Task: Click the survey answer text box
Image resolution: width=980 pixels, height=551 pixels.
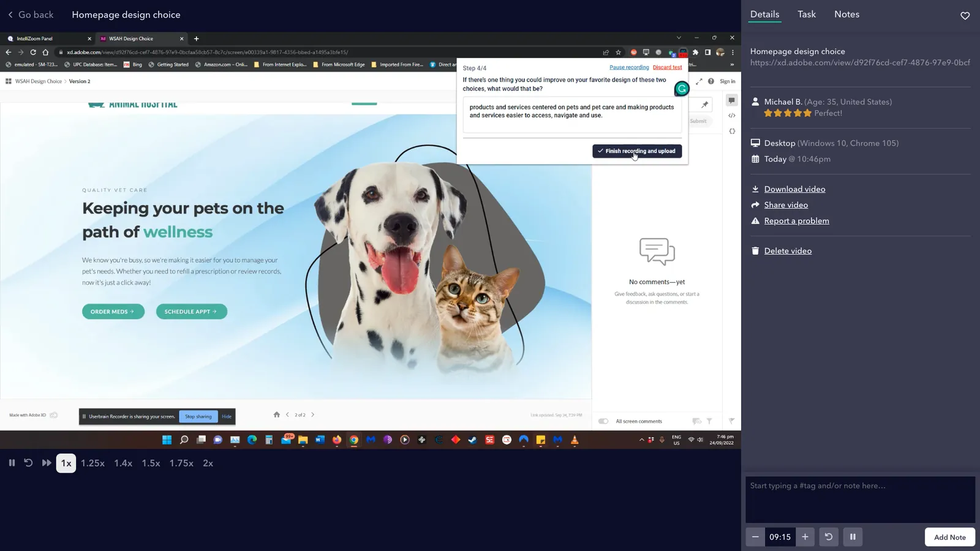Action: click(572, 114)
